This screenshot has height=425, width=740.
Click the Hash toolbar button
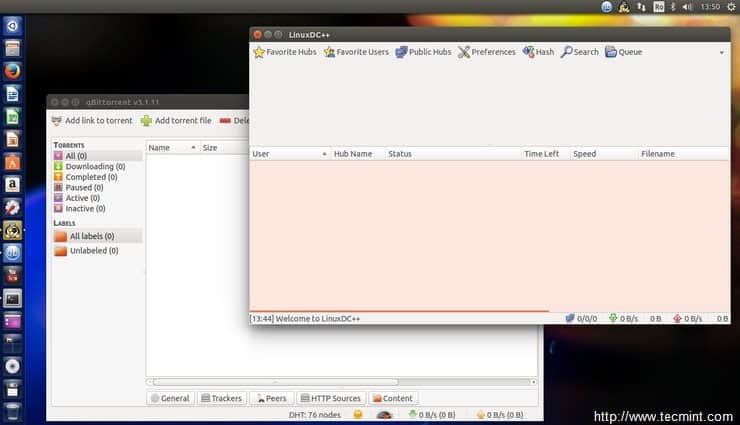click(x=538, y=52)
